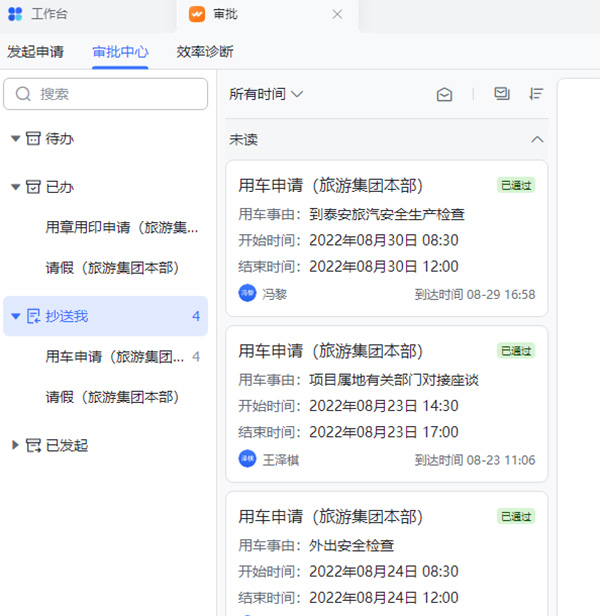Screen dimensions: 600x616
Task: Open the sort order icon
Action: click(536, 94)
